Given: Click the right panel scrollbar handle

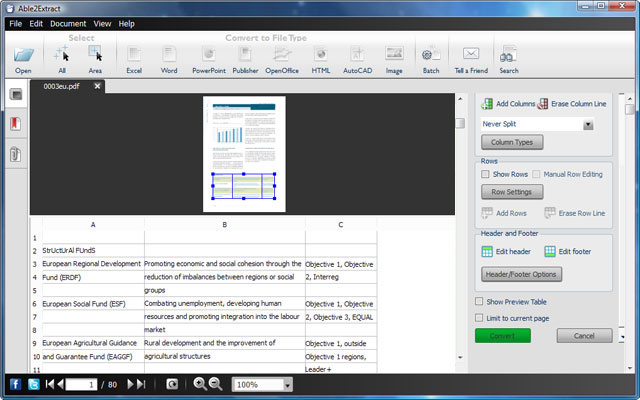Looking at the screenshot, I should [629, 110].
